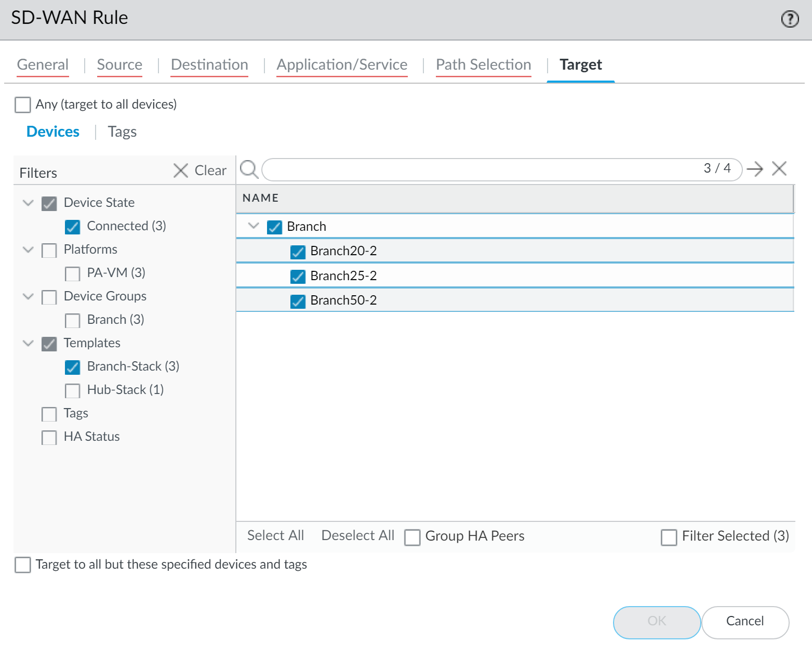Click Select All devices
Screen dimensions: 812x656
[x=275, y=535]
